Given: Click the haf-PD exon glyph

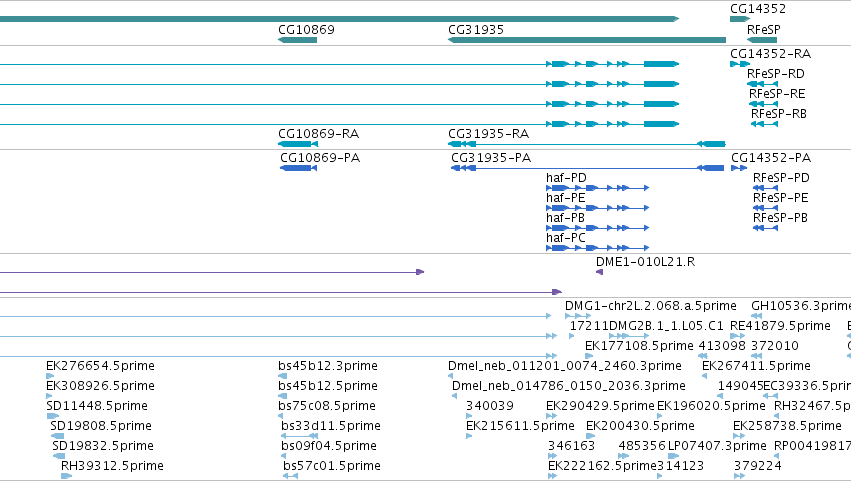Looking at the screenshot, I should pyautogui.click(x=597, y=188).
